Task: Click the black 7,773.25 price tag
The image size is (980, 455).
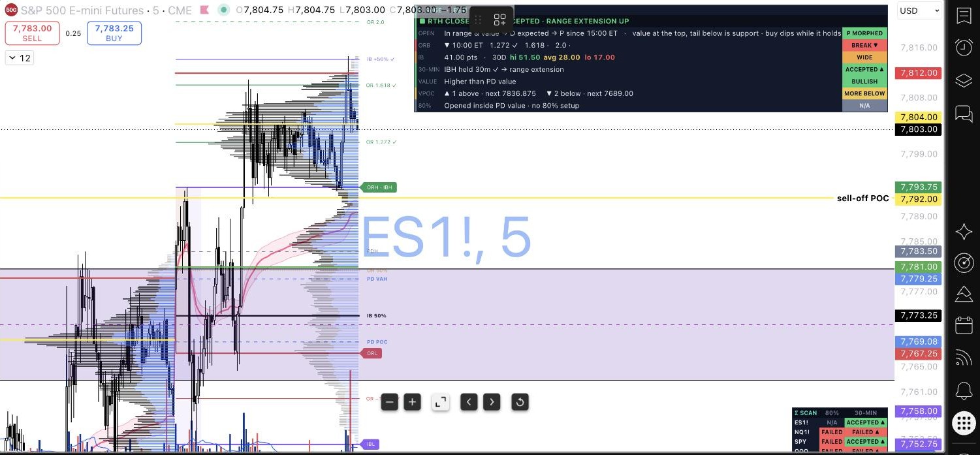Action: click(x=919, y=315)
